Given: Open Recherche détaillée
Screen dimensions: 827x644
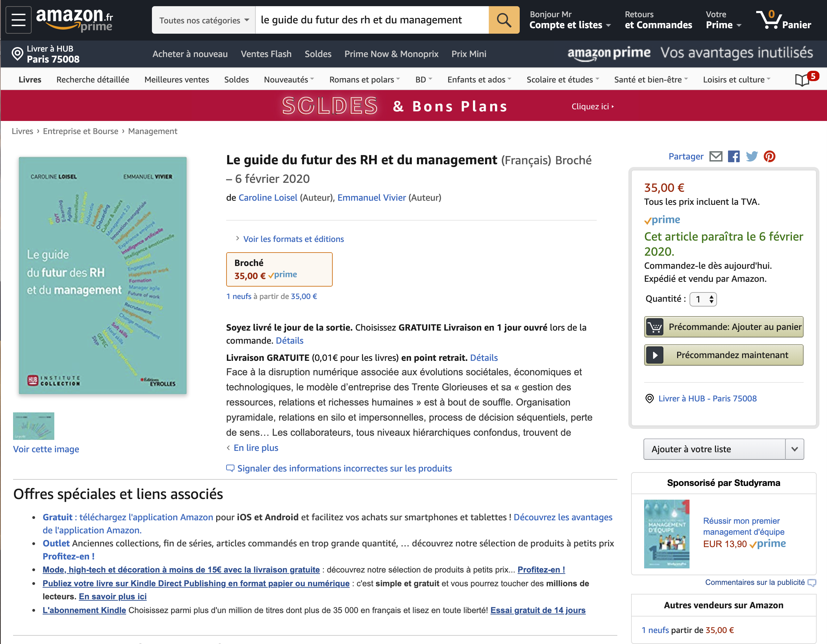Looking at the screenshot, I should 93,79.
